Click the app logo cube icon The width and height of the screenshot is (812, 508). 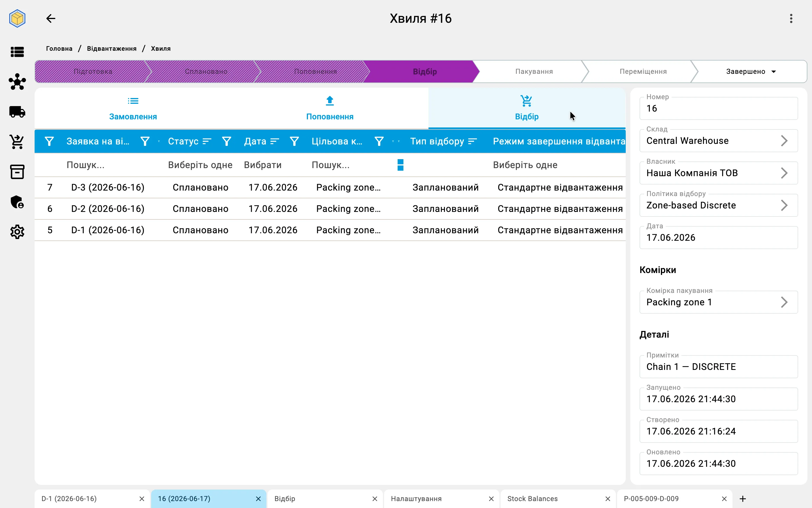17,18
